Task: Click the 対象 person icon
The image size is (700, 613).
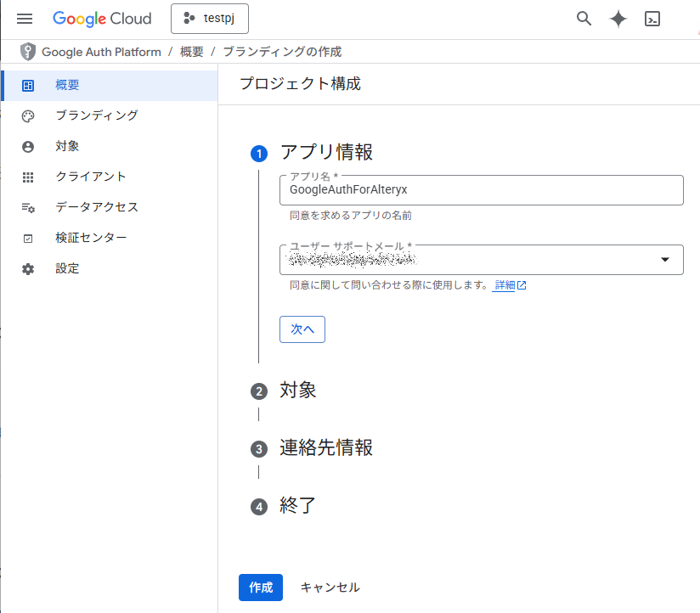Action: point(28,146)
